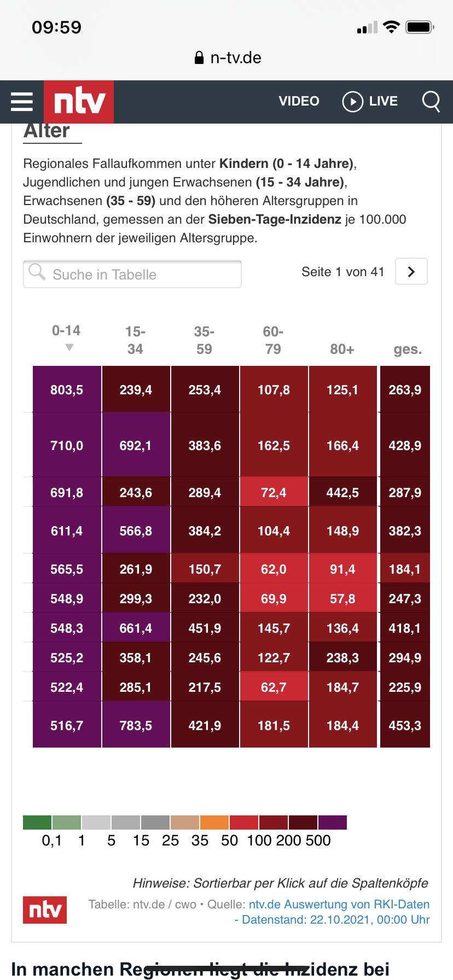Tap the lock icon beside n-tv.de
Viewport: 453px width, 980px height.
(x=199, y=58)
